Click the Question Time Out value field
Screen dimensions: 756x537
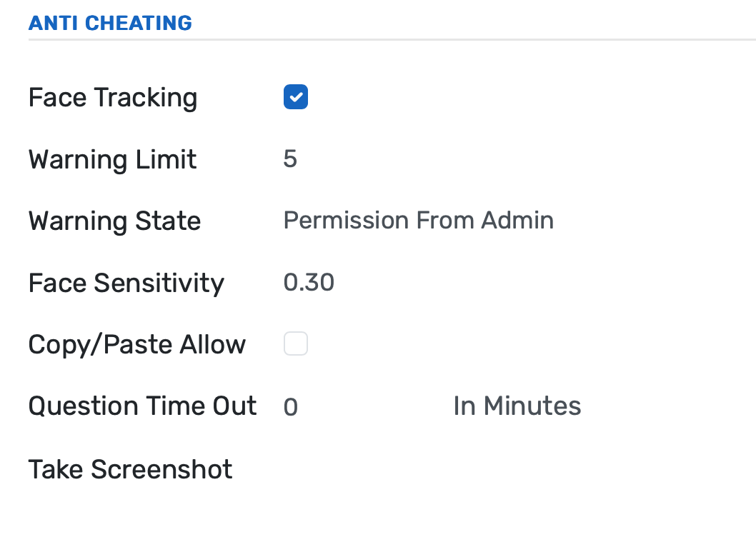tap(291, 406)
